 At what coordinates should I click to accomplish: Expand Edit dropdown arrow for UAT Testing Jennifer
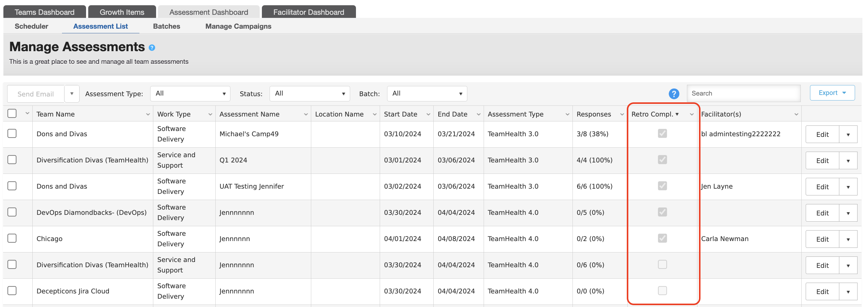pyautogui.click(x=848, y=187)
